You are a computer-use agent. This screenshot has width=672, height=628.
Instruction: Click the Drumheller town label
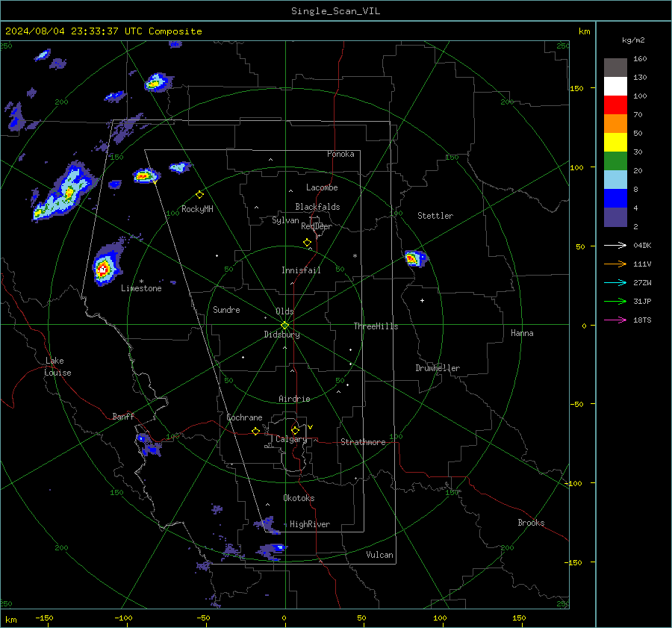438,368
